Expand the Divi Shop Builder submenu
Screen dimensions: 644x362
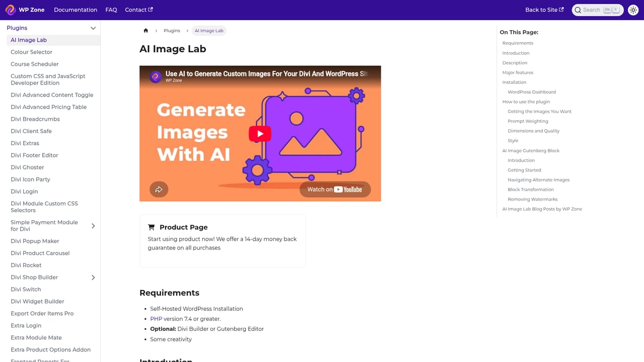[93, 278]
